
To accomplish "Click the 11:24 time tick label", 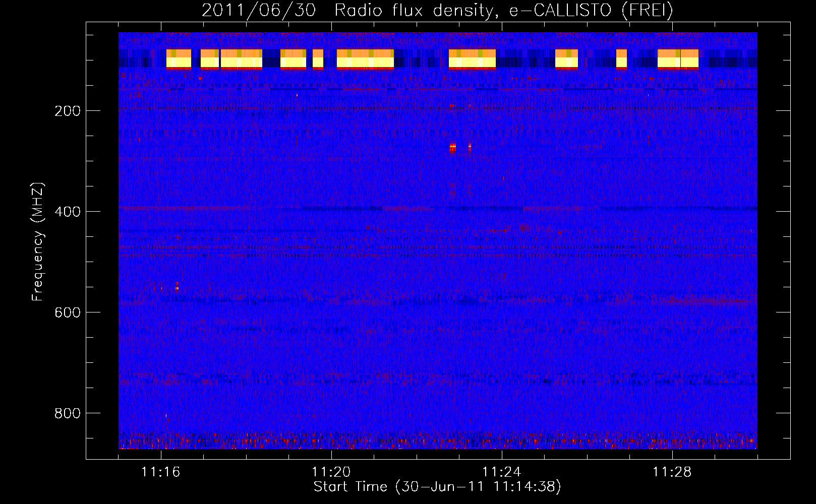I will tap(502, 472).
